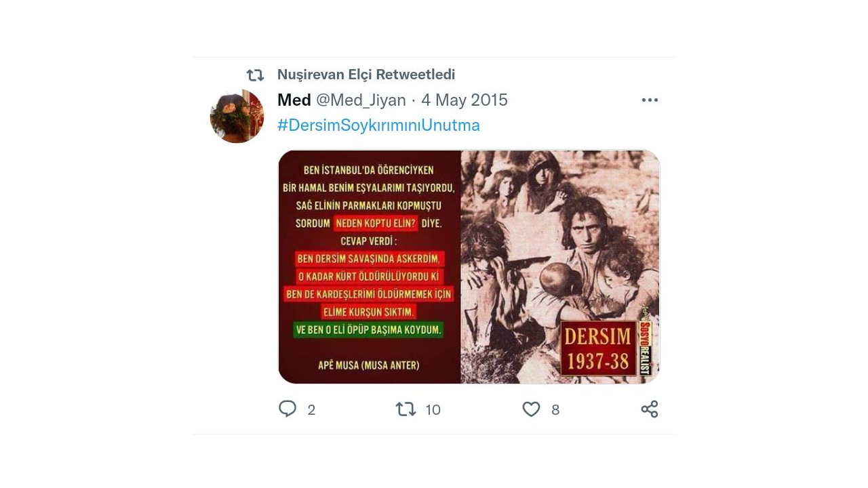
Task: Click the small retweet icon beside Nuşirevan Elçi
Action: tap(255, 75)
